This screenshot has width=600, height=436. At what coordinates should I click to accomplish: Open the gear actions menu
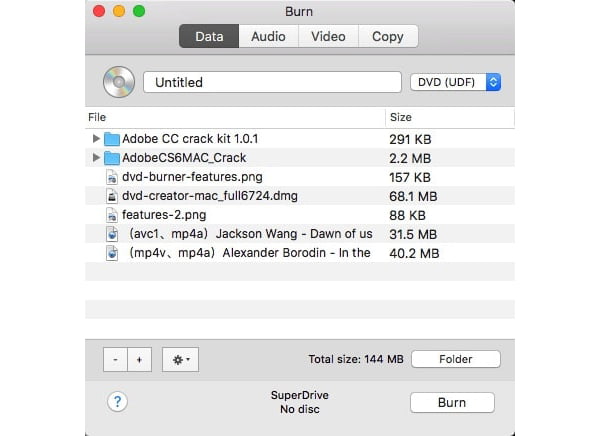click(x=180, y=359)
